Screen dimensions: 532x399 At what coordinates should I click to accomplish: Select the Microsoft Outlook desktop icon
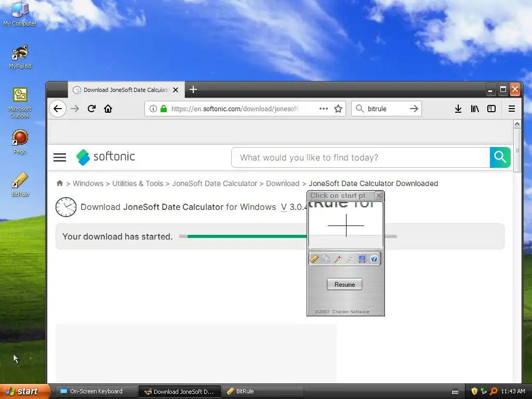point(20,103)
